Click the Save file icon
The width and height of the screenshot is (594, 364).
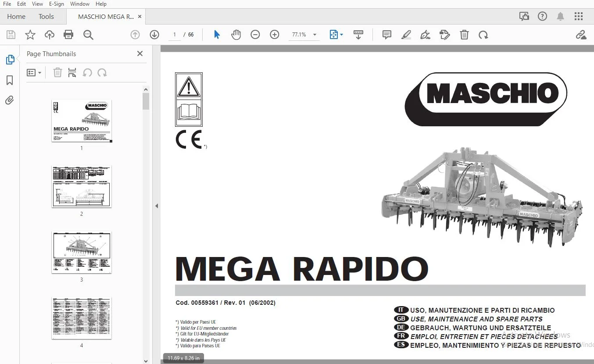[11, 35]
